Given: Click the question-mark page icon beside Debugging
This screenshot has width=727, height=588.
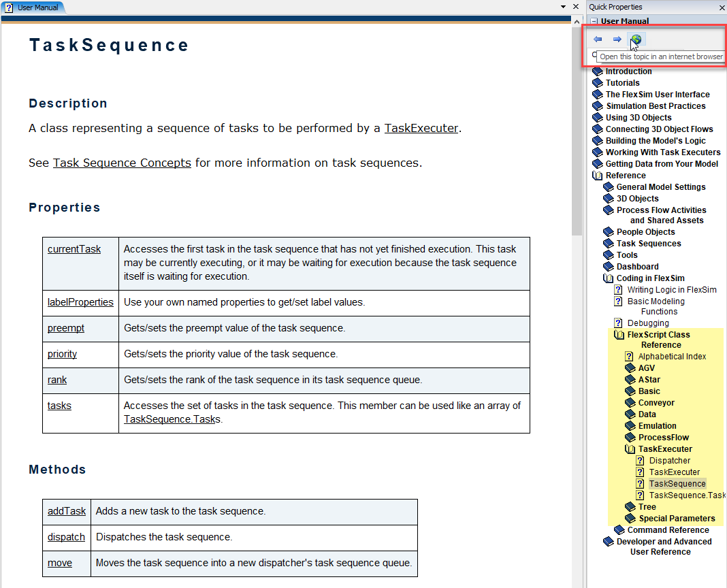Looking at the screenshot, I should pos(618,323).
